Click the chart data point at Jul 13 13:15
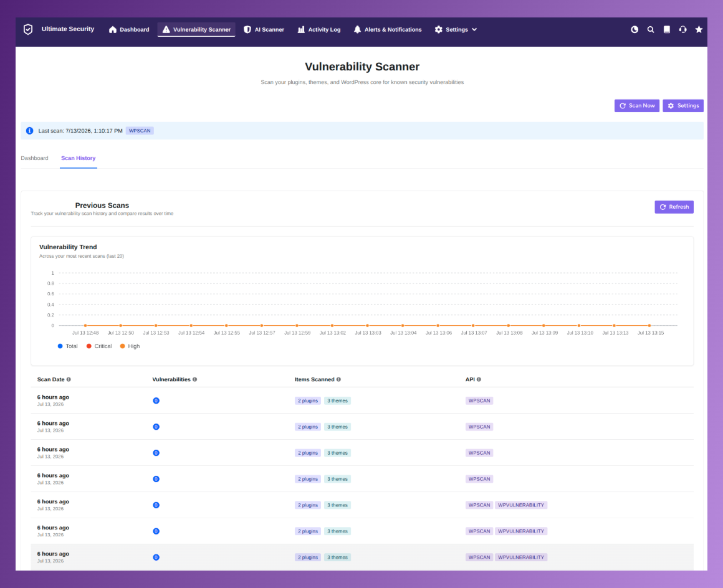Image resolution: width=723 pixels, height=588 pixels. tap(649, 325)
